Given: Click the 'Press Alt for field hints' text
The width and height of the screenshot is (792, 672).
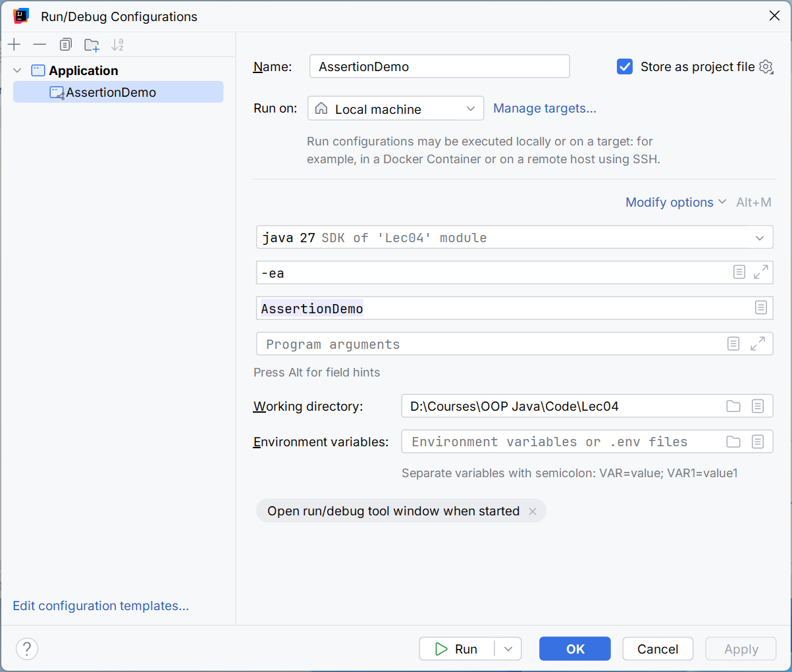Looking at the screenshot, I should (x=317, y=373).
